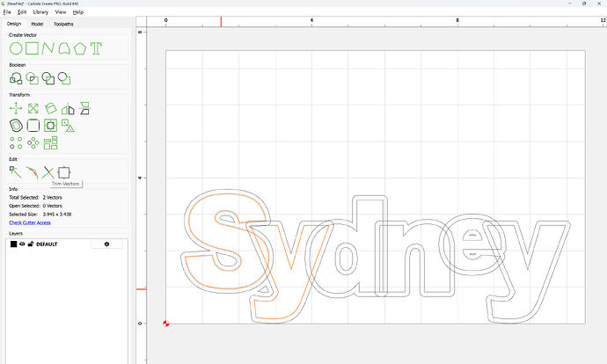This screenshot has width=607, height=364.
Task: Switch to the Model tab
Action: coord(37,24)
